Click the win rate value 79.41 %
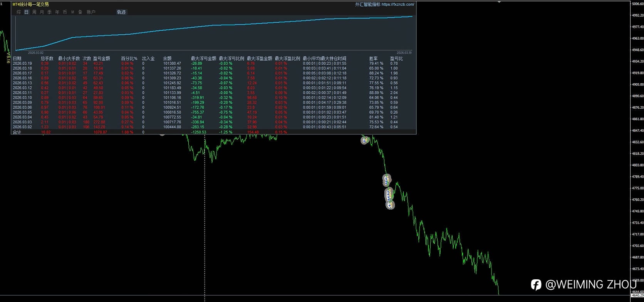Screen dimensions: 644x302 point(376,64)
